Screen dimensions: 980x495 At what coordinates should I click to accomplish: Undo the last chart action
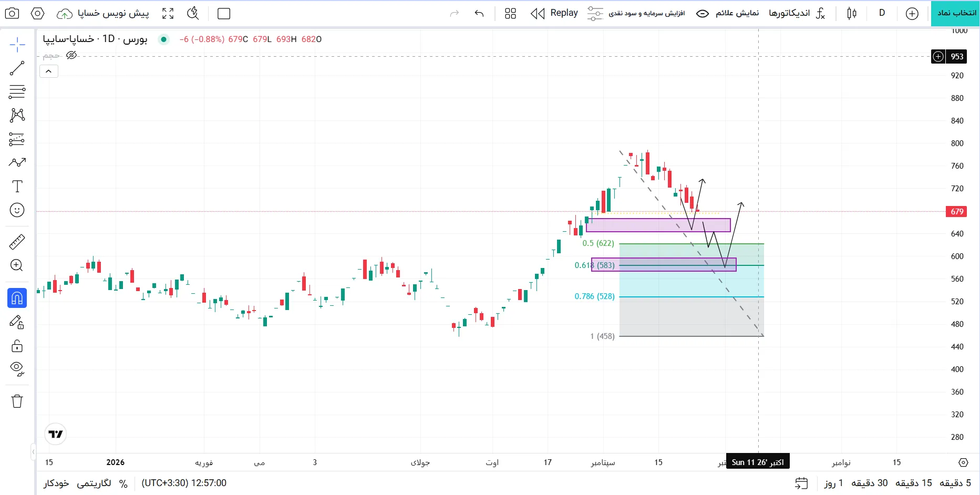(x=479, y=14)
